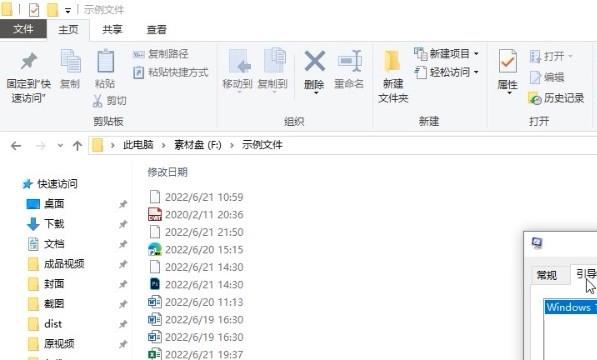Switch to the Home (主页) tab
Image resolution: width=597 pixels, height=360 pixels.
tap(68, 29)
